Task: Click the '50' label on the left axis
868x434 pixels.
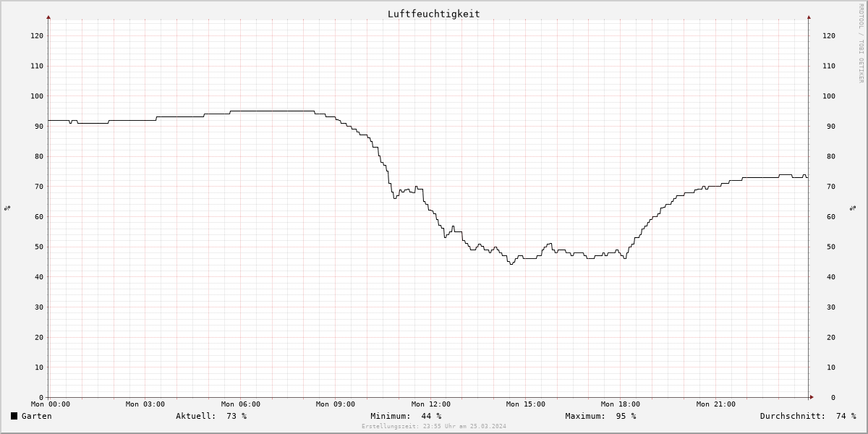Action: tap(39, 247)
